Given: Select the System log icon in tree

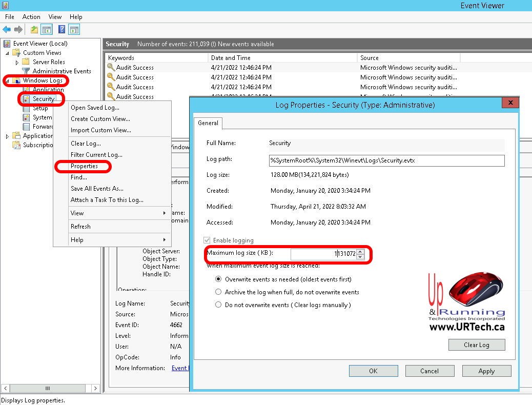Looking at the screenshot, I should click(x=26, y=117).
